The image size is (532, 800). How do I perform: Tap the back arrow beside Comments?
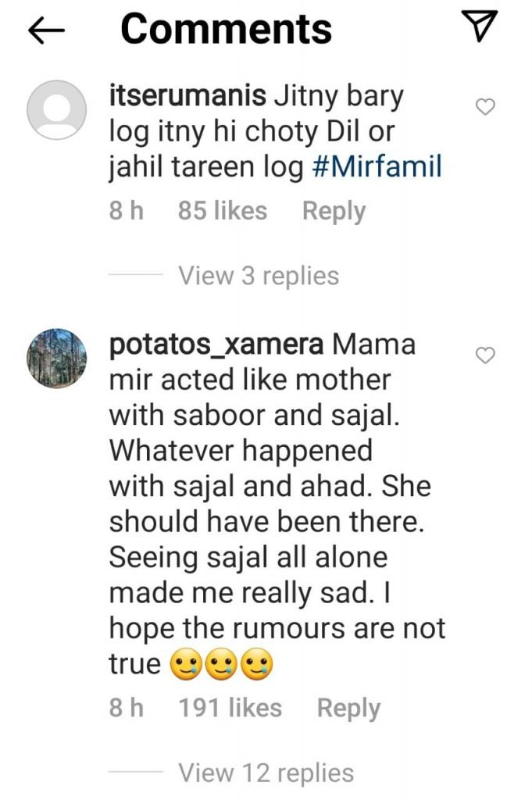pyautogui.click(x=45, y=30)
